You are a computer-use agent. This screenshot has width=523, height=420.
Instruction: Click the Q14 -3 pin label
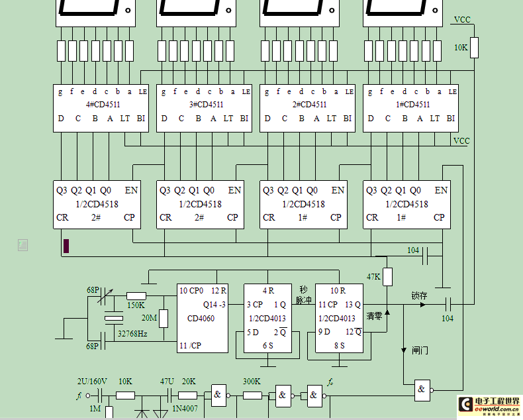[214, 305]
